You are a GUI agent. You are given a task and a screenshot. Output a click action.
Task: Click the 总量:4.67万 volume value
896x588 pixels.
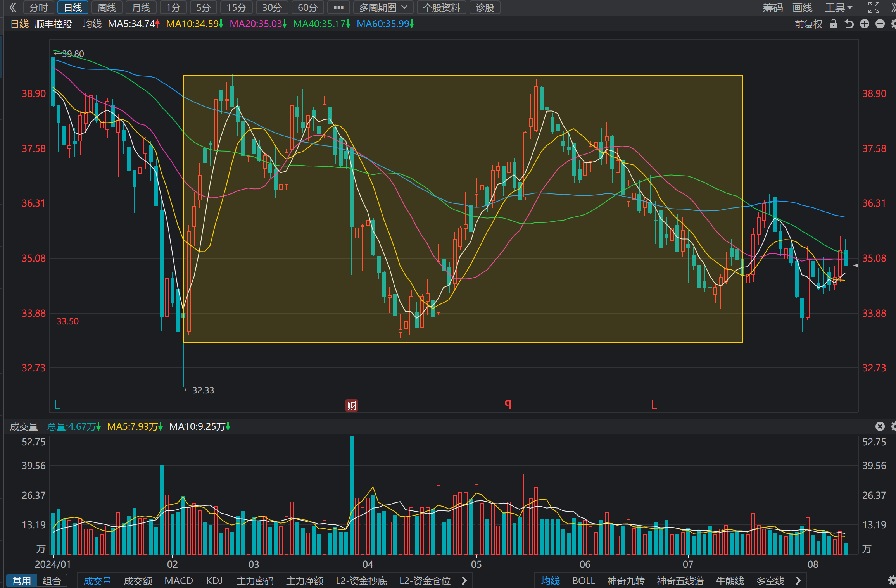point(74,427)
